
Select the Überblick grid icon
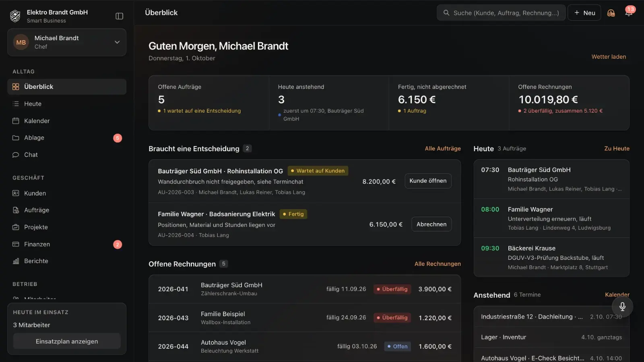click(x=16, y=86)
